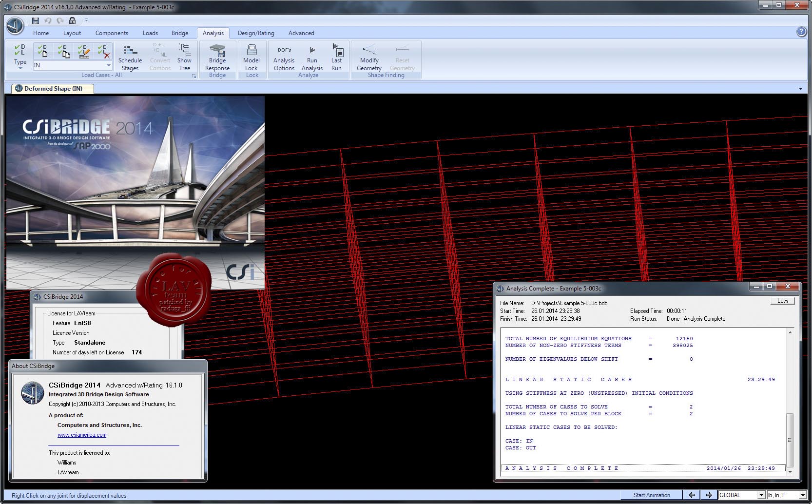Image resolution: width=812 pixels, height=504 pixels.
Task: Click the status bar right-click hint text
Action: pos(69,496)
